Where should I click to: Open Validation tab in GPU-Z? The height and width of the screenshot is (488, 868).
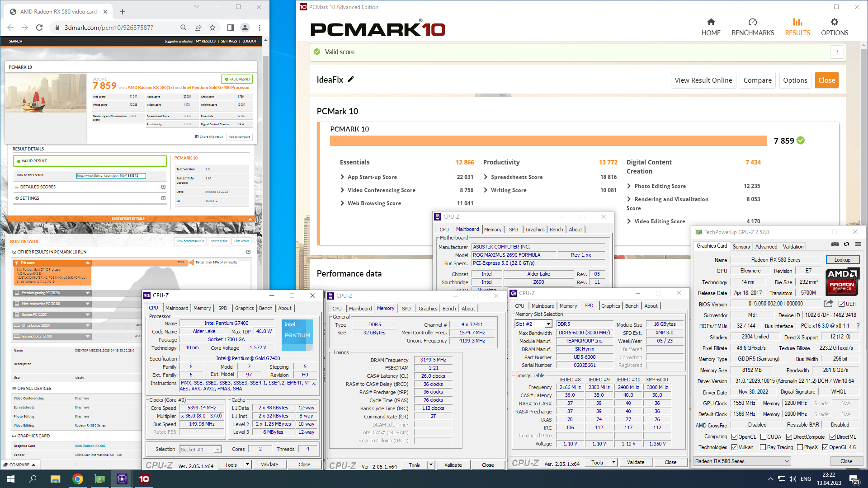click(x=793, y=246)
